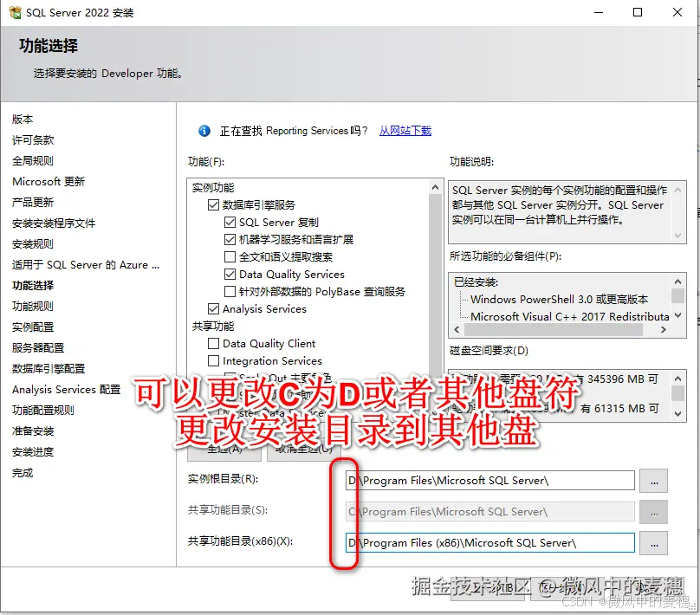Toggle the 数据库引擎服务 checkbox
The width and height of the screenshot is (700, 615).
(x=213, y=204)
